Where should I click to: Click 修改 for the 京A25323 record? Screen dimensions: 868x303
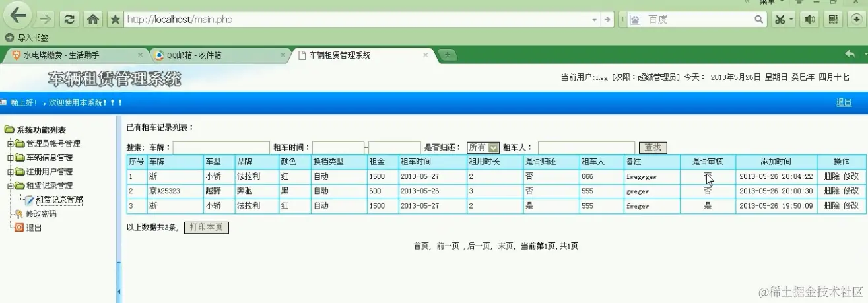pyautogui.click(x=851, y=191)
